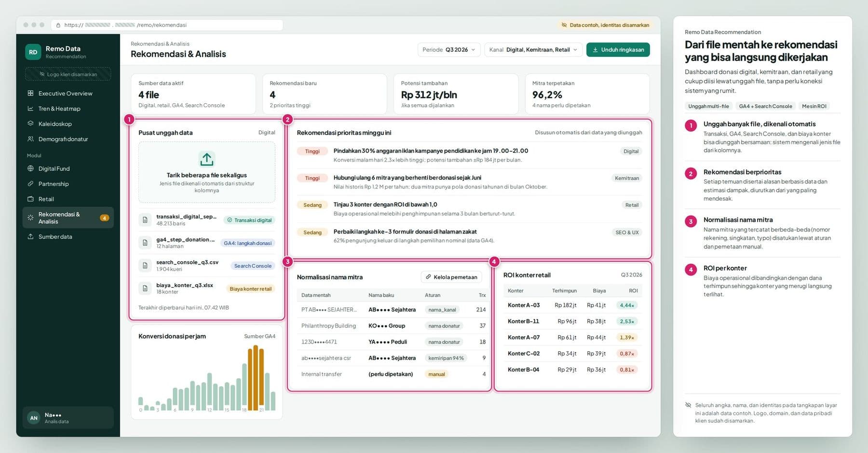The image size is (868, 453).
Task: Click the 96,2% Mitra terpetakan value
Action: [547, 95]
